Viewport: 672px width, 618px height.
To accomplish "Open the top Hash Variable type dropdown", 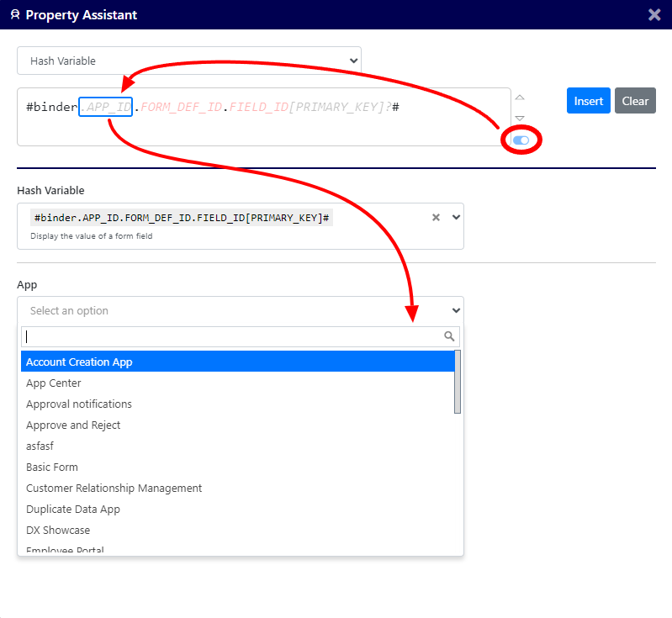I will (189, 61).
